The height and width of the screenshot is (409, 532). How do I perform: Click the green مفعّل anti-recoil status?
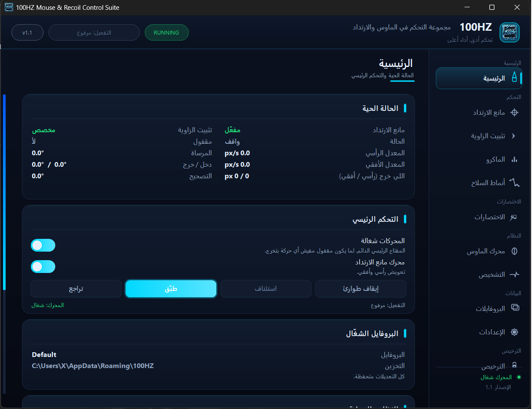tap(233, 130)
